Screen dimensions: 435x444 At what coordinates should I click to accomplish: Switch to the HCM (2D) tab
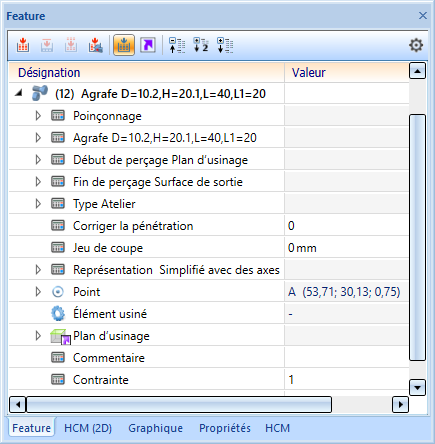coord(88,428)
